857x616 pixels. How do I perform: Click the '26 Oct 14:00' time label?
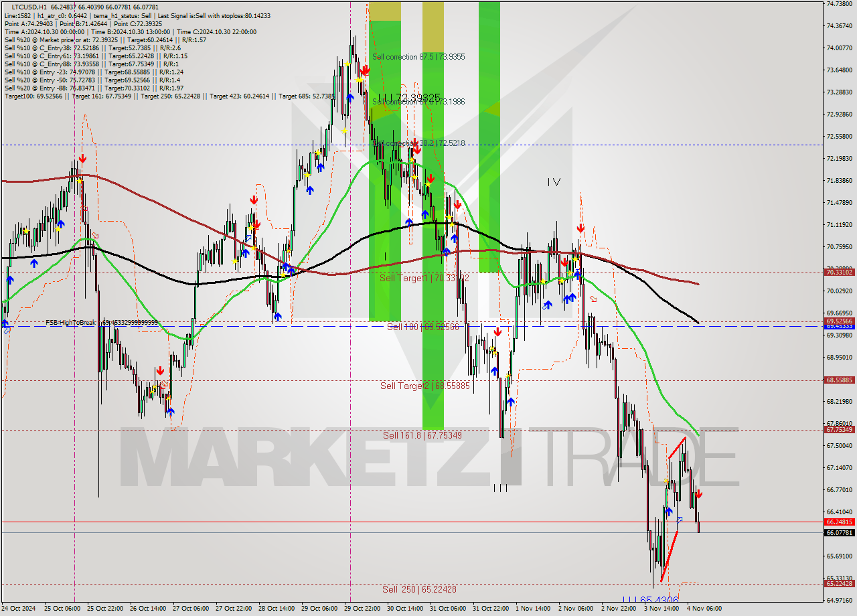[x=148, y=608]
